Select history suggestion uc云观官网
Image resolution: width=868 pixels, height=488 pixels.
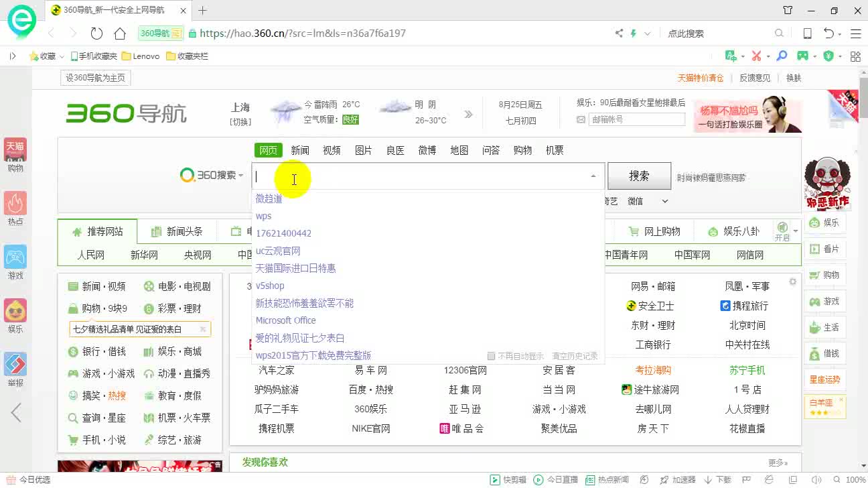[x=278, y=251]
